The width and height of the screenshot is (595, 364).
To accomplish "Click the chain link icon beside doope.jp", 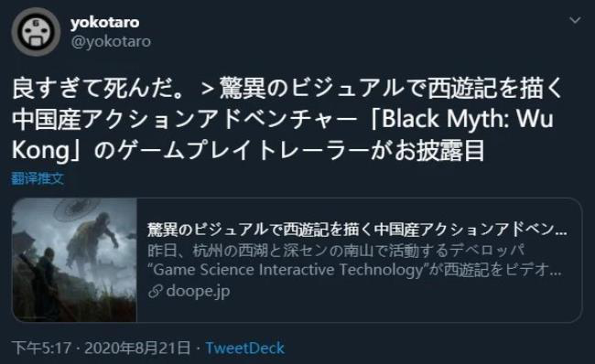I will click(x=156, y=292).
